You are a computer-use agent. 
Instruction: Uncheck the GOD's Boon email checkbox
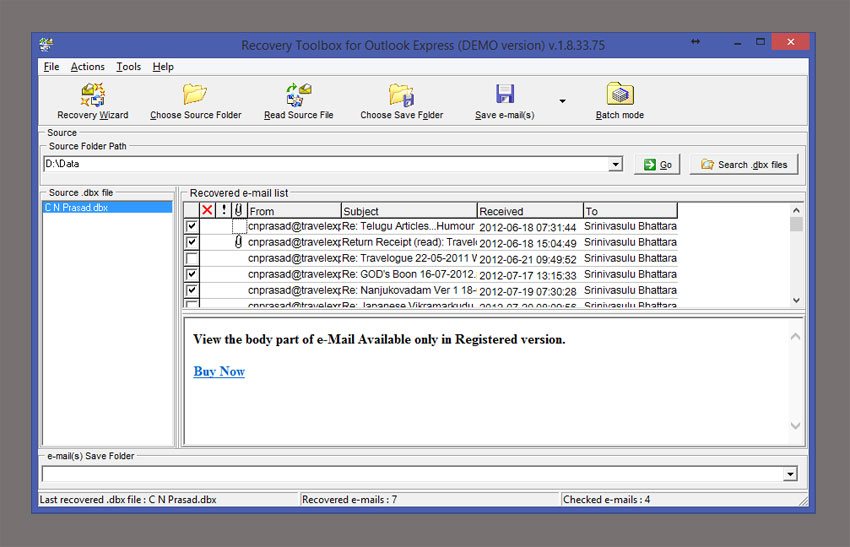tap(191, 274)
